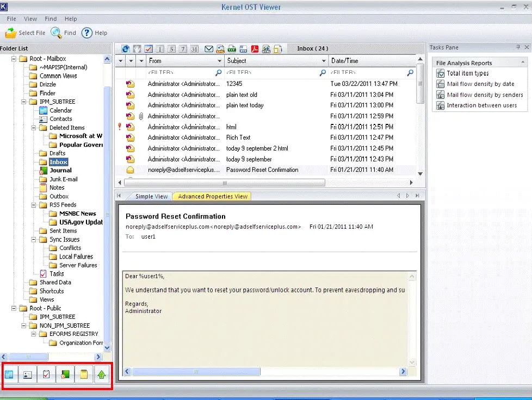Click the Find magnifier toolbar button
This screenshot has width=532, height=400.
point(64,33)
